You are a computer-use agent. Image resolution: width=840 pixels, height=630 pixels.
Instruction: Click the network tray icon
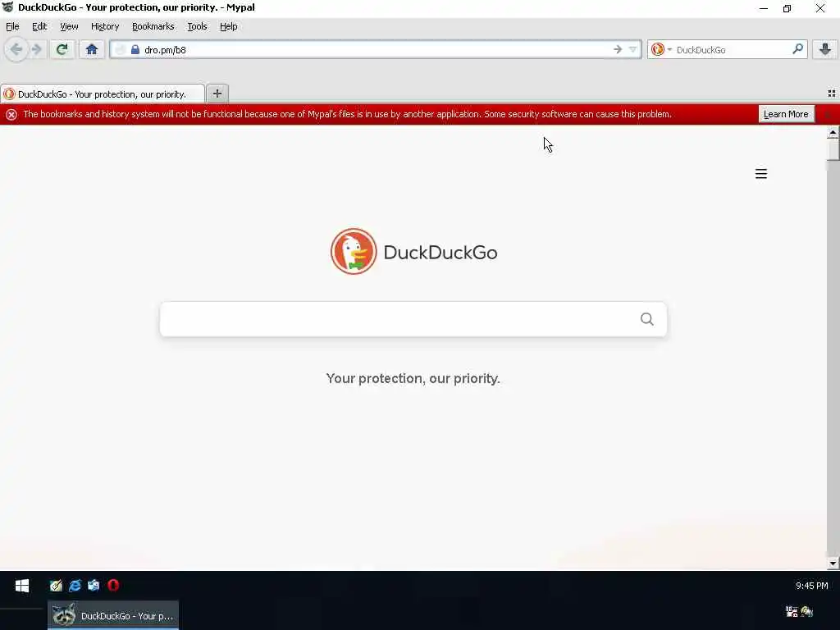click(792, 611)
